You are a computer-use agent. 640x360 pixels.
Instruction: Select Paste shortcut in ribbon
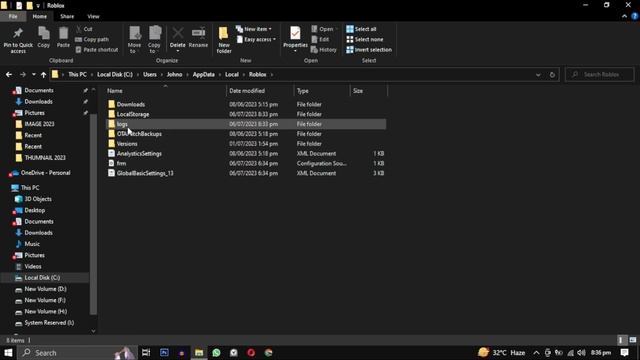[97, 50]
